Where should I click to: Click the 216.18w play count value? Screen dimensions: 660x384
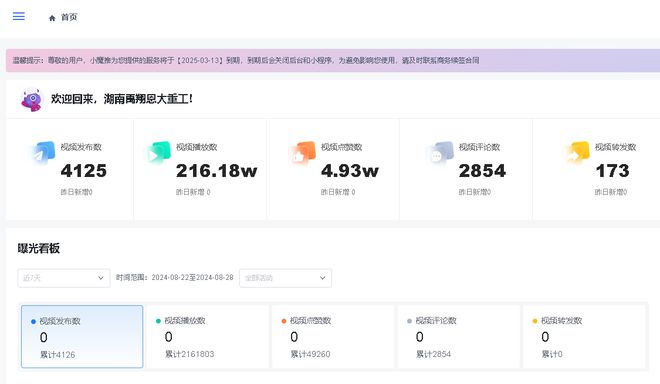coord(216,171)
